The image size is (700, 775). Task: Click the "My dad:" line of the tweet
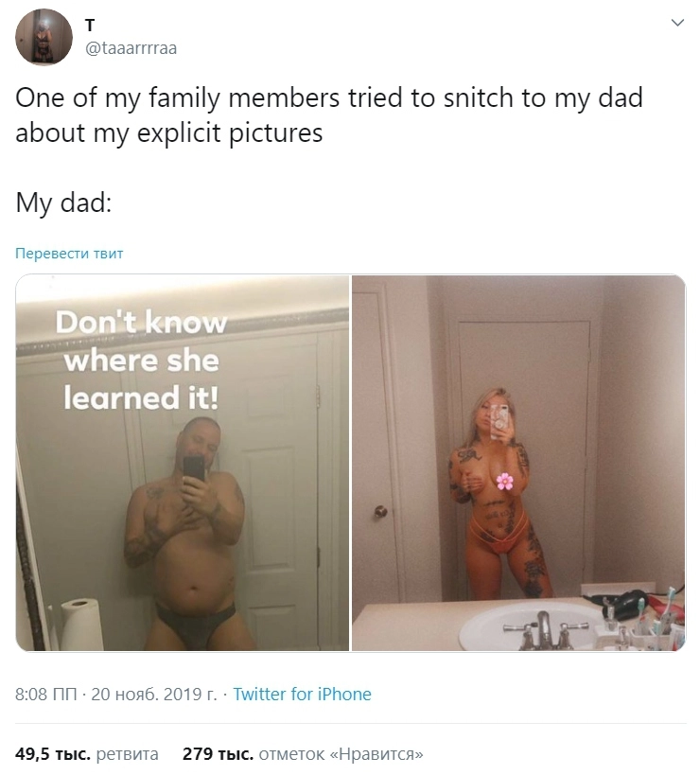pos(63,203)
